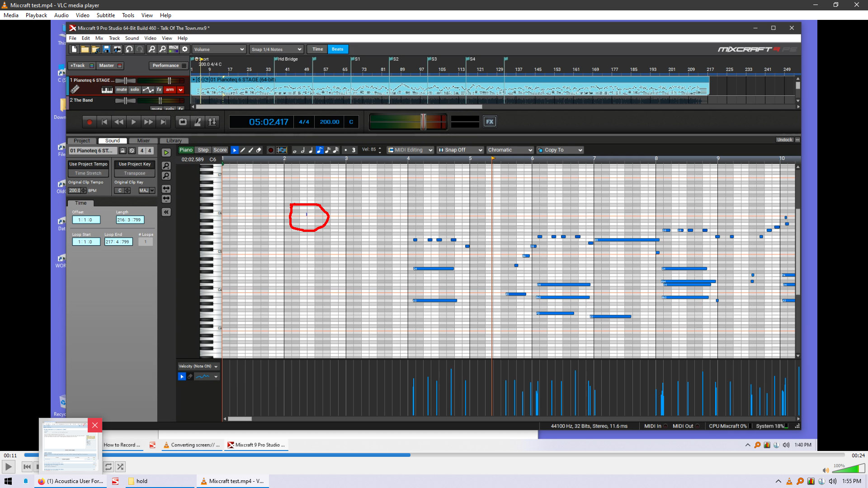The image size is (868, 488).
Task: Open arm options dropdown arrow on Pianoteq track
Action: (x=181, y=89)
